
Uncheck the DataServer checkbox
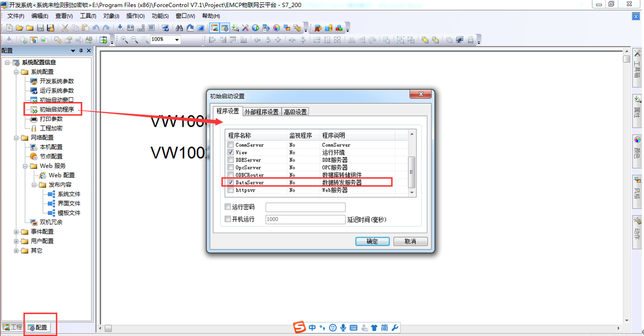pyautogui.click(x=230, y=182)
